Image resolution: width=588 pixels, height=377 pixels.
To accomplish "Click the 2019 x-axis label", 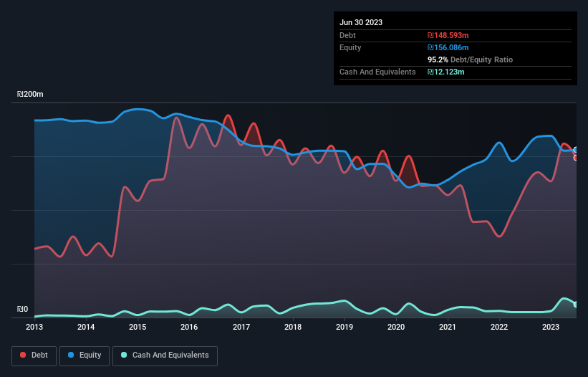I will coord(344,327).
